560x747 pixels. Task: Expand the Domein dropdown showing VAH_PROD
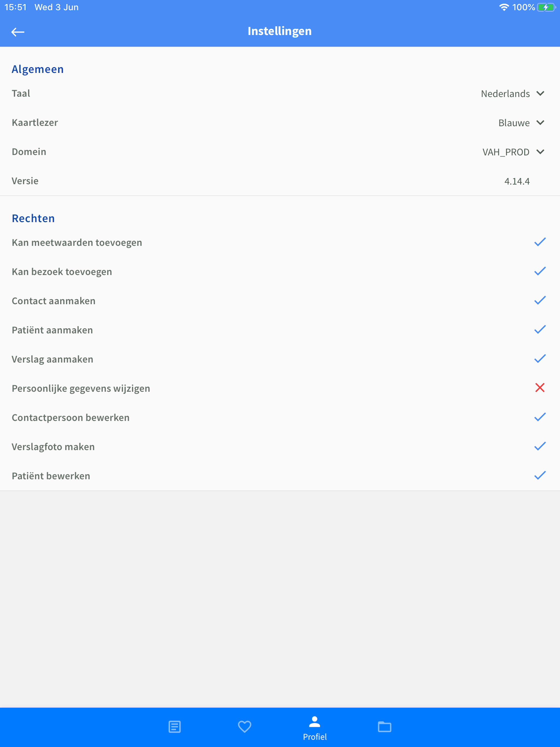point(513,152)
